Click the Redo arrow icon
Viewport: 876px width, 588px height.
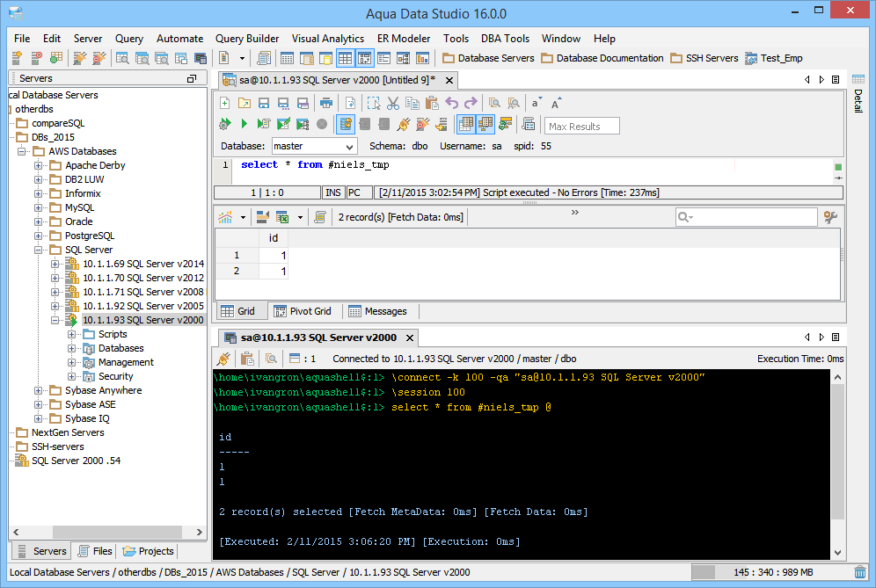471,104
